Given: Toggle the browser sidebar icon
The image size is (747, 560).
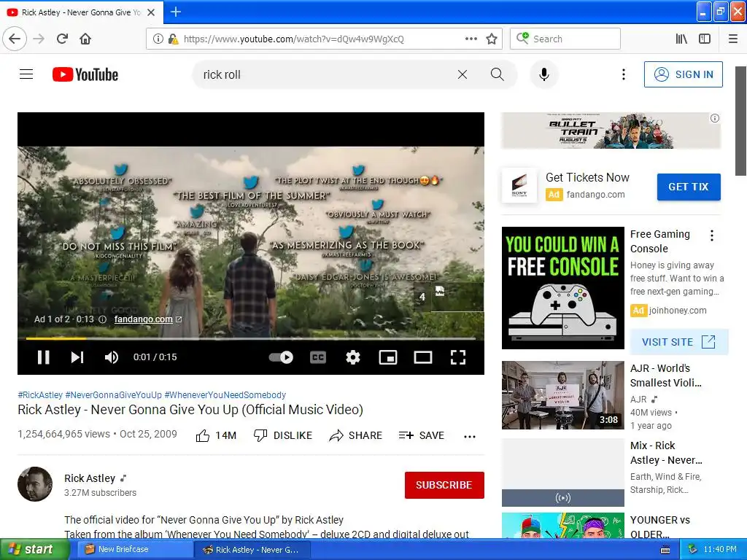Looking at the screenshot, I should pyautogui.click(x=705, y=39).
